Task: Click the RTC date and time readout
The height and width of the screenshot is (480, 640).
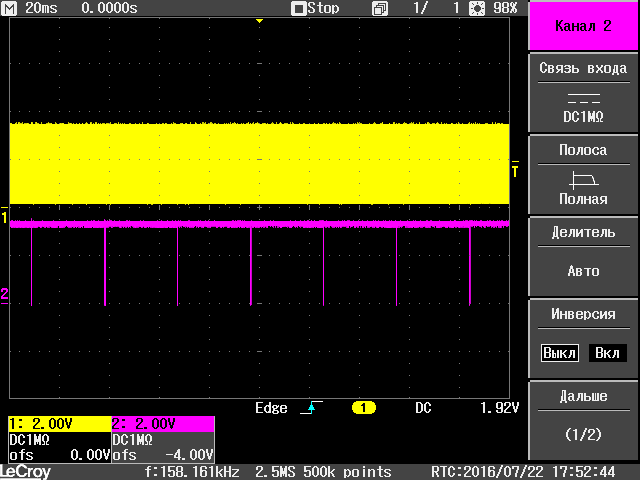Action: click(523, 472)
